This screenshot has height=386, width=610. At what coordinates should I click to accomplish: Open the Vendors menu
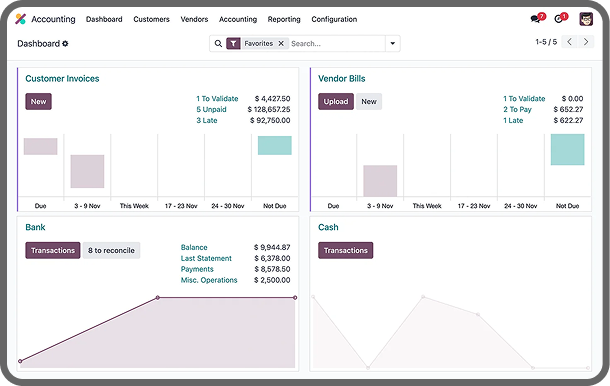194,19
